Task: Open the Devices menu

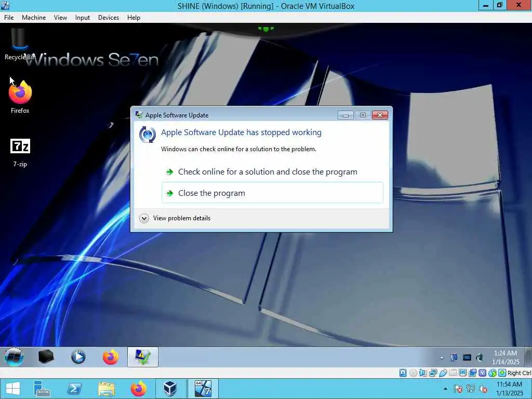Action: click(x=109, y=18)
